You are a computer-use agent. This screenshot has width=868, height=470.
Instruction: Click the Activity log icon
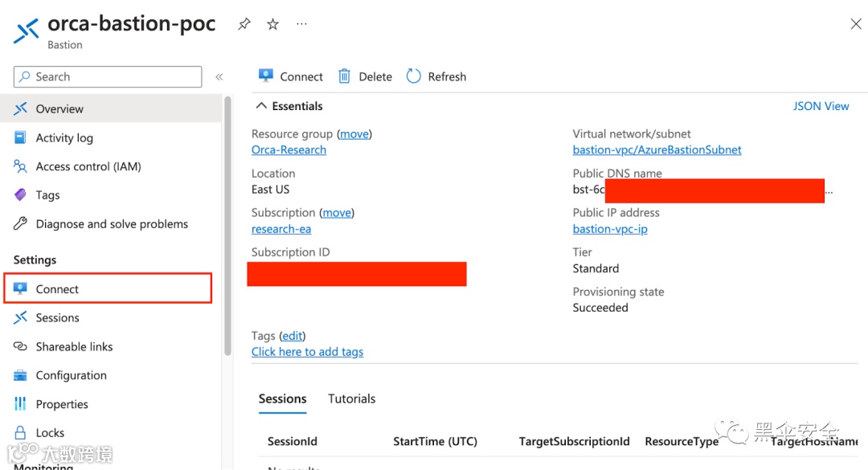tap(20, 137)
